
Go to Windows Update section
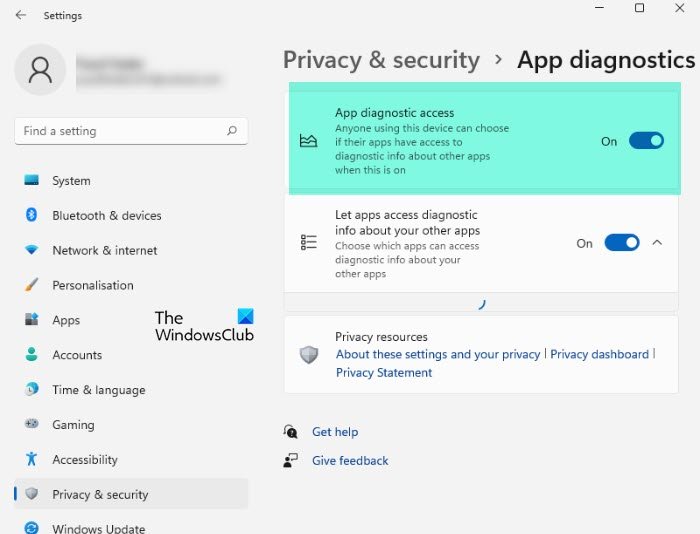[x=98, y=529]
